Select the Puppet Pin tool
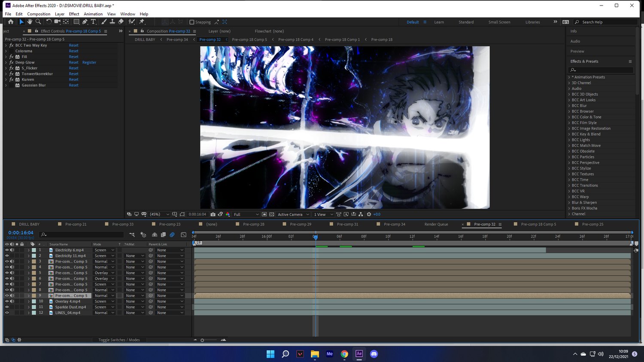The image size is (644, 362). 142,22
